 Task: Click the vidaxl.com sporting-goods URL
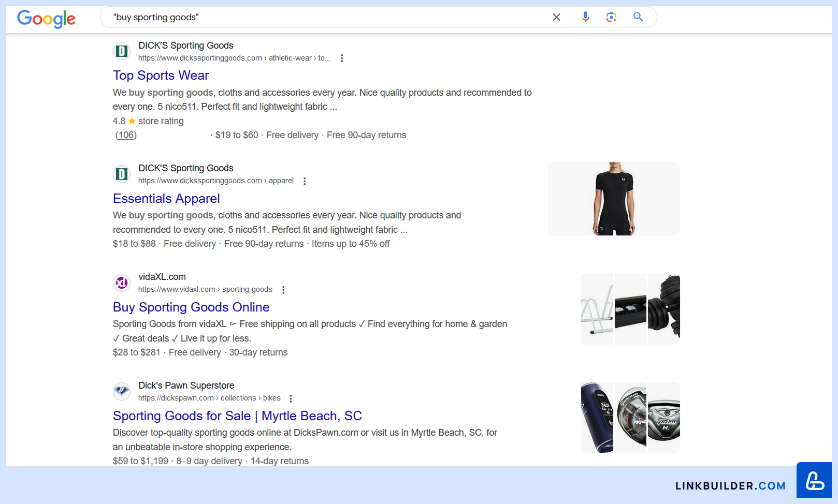[205, 289]
